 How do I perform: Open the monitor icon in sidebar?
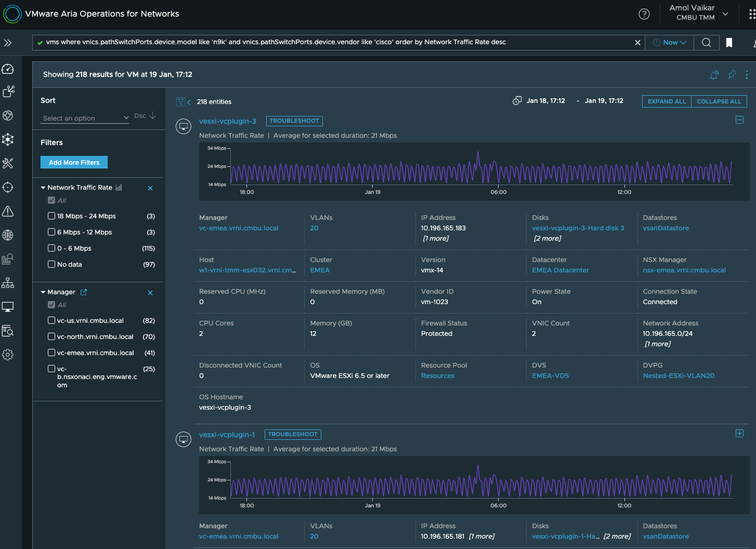[8, 307]
